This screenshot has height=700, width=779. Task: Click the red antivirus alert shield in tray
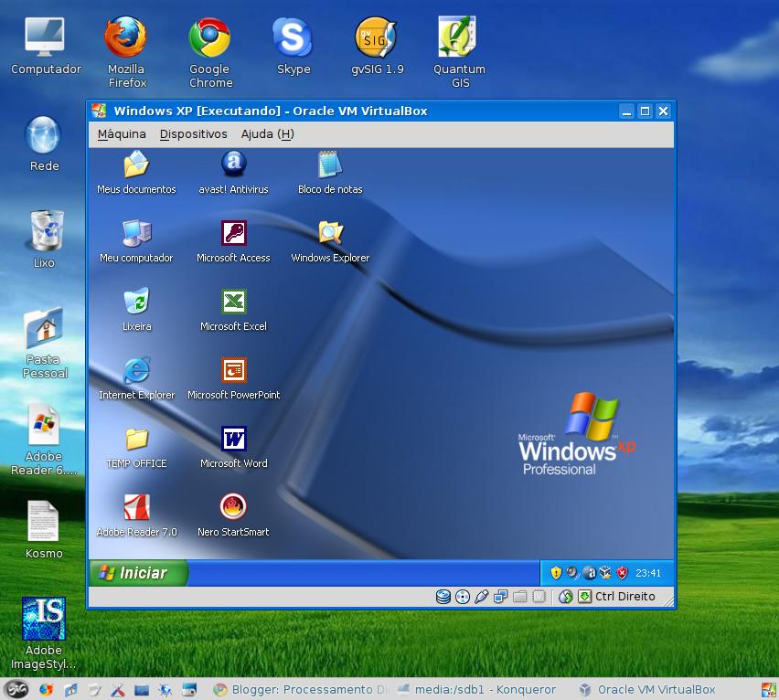tap(620, 572)
